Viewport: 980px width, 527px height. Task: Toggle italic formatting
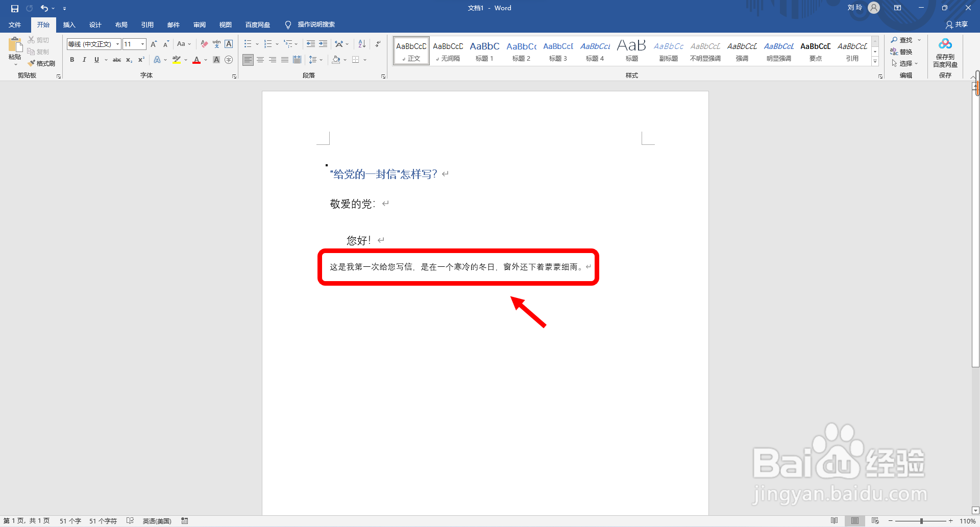tap(84, 60)
